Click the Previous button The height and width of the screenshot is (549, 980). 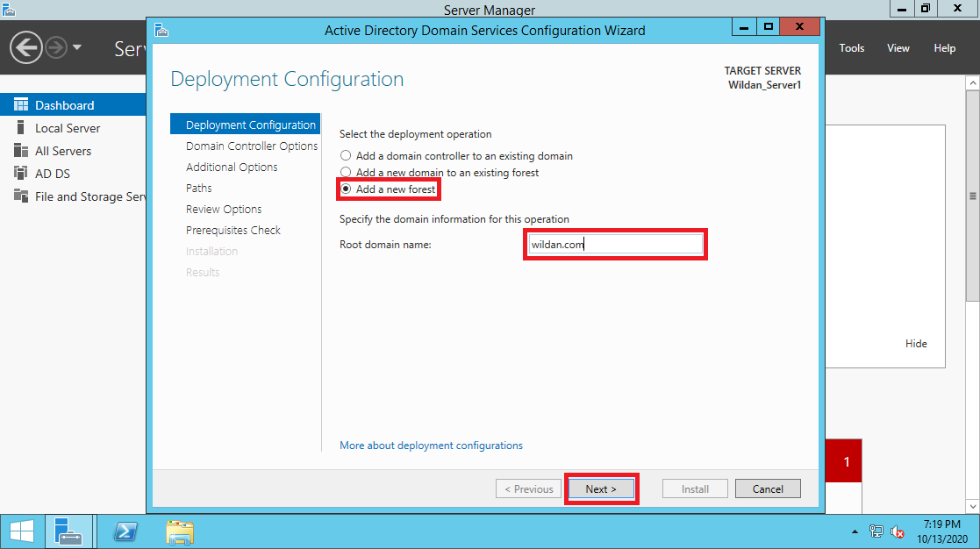(528, 489)
